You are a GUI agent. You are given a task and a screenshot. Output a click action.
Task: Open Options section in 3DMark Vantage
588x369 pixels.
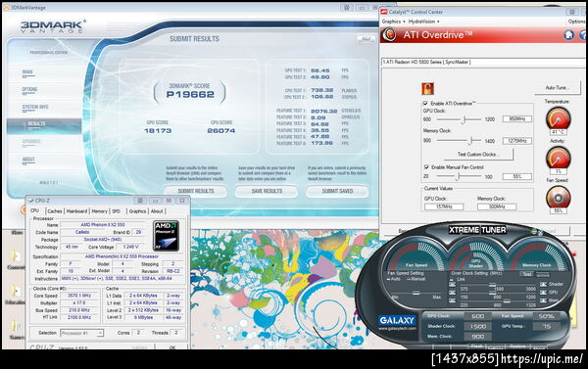tap(29, 89)
